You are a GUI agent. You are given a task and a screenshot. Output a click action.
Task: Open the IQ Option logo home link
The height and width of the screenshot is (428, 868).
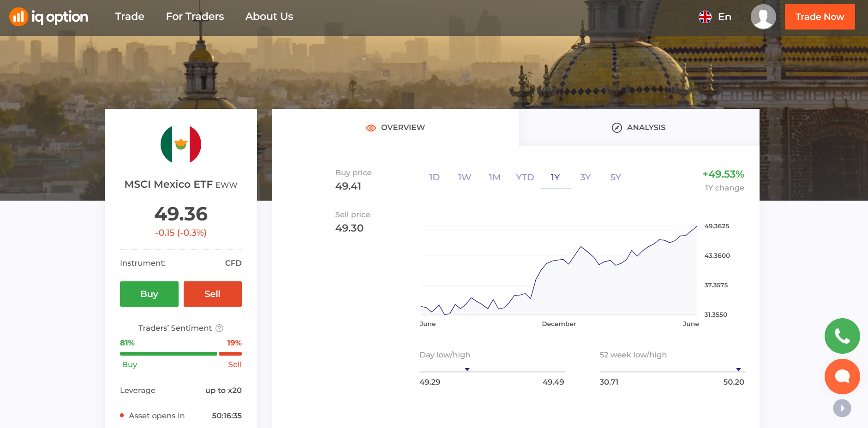(x=48, y=17)
